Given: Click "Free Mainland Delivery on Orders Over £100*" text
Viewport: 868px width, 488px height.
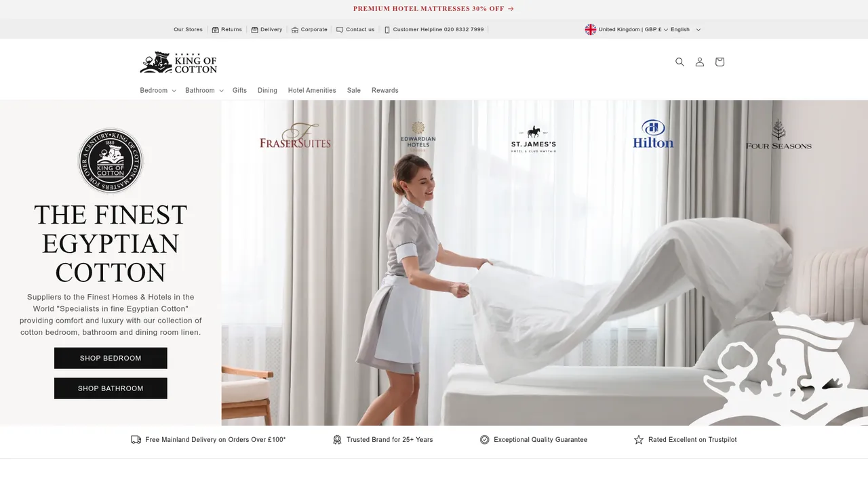Looking at the screenshot, I should click(x=216, y=439).
